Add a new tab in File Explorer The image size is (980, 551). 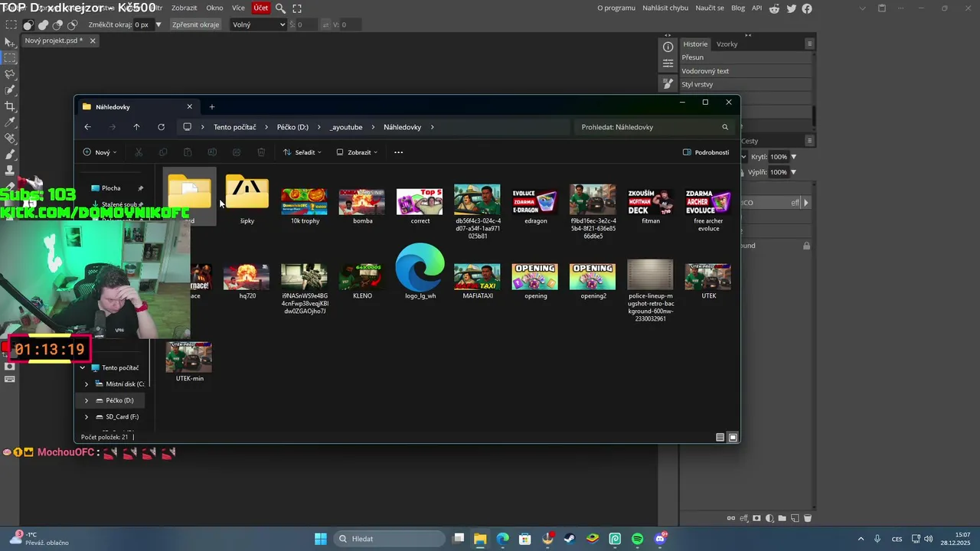coord(212,106)
